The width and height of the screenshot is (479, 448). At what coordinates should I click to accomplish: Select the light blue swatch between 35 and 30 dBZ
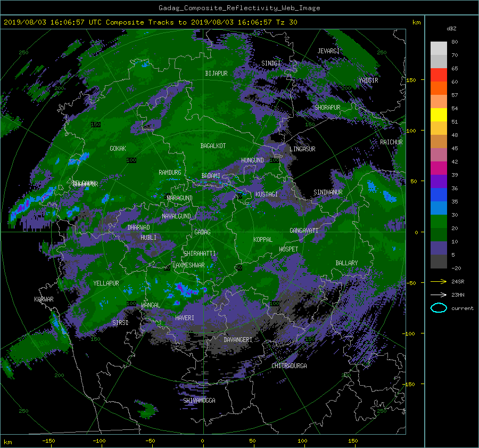tap(439, 208)
